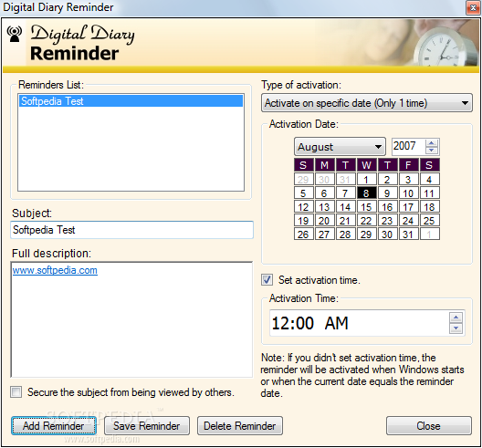Click the Add Reminder button
Screen dimensions: 482x448
pos(54,426)
